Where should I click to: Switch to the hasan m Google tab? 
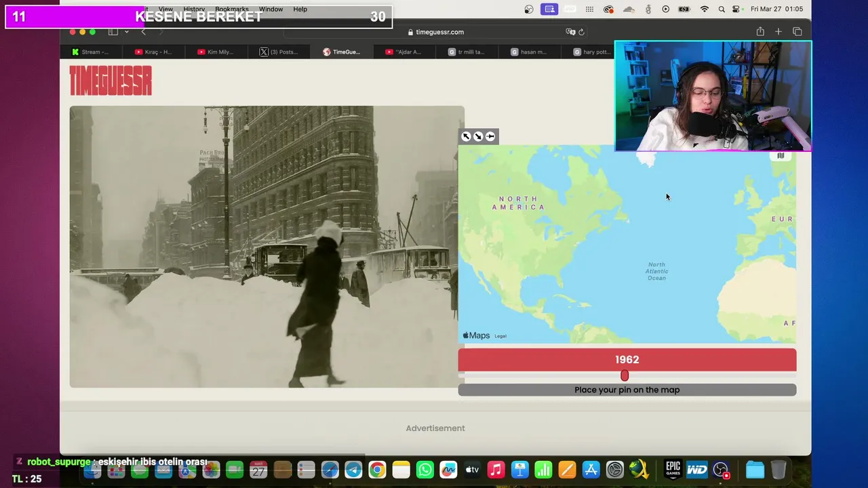tap(529, 52)
